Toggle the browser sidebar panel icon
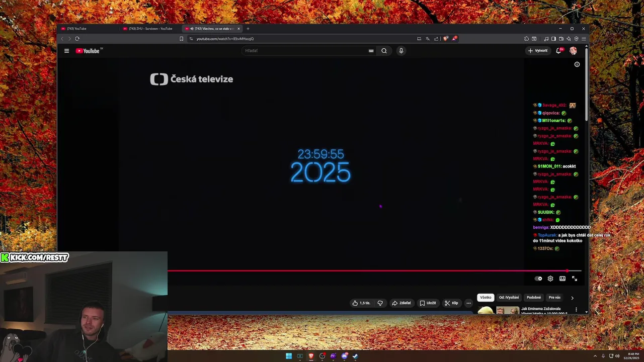Screen dimensions: 644x362 click(x=553, y=39)
